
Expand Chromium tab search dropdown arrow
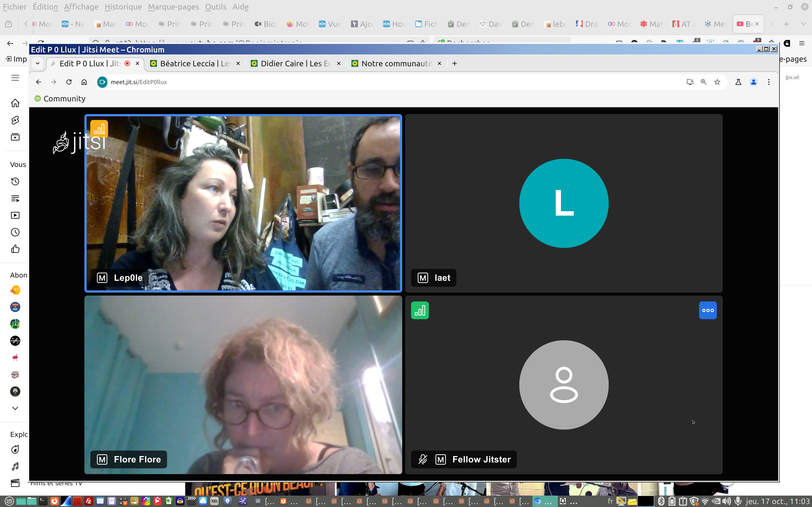pos(38,63)
